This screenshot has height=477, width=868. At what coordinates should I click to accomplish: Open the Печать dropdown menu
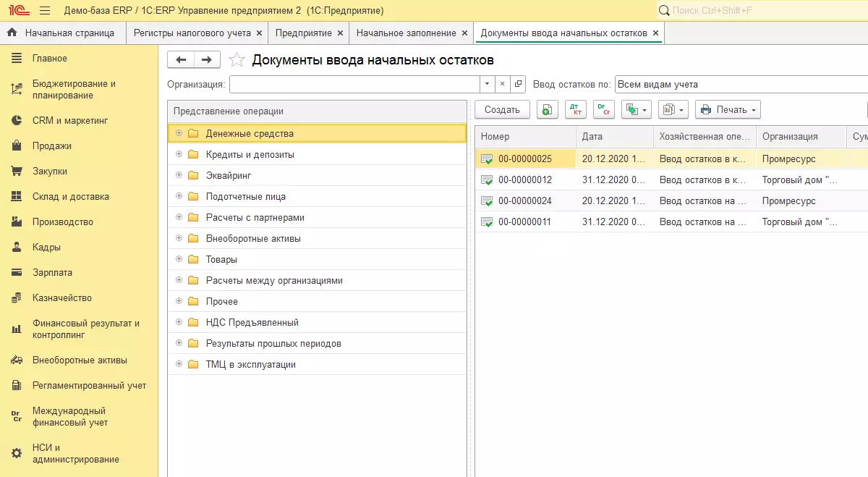pos(728,110)
